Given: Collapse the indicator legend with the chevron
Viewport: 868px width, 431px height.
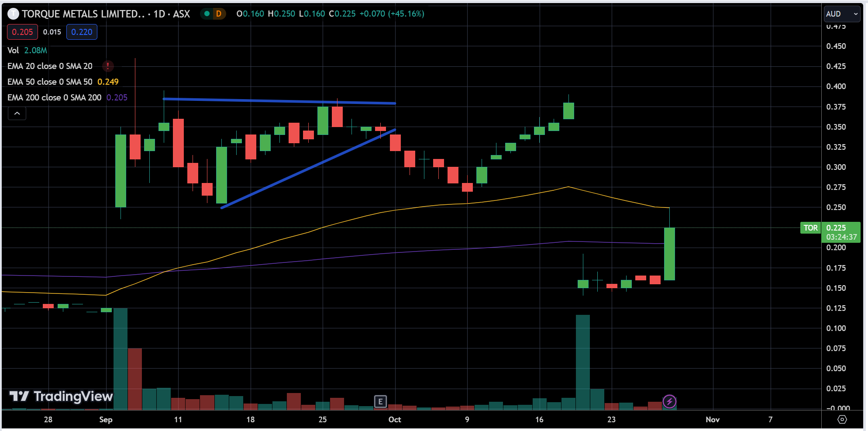Looking at the screenshot, I should pos(17,114).
